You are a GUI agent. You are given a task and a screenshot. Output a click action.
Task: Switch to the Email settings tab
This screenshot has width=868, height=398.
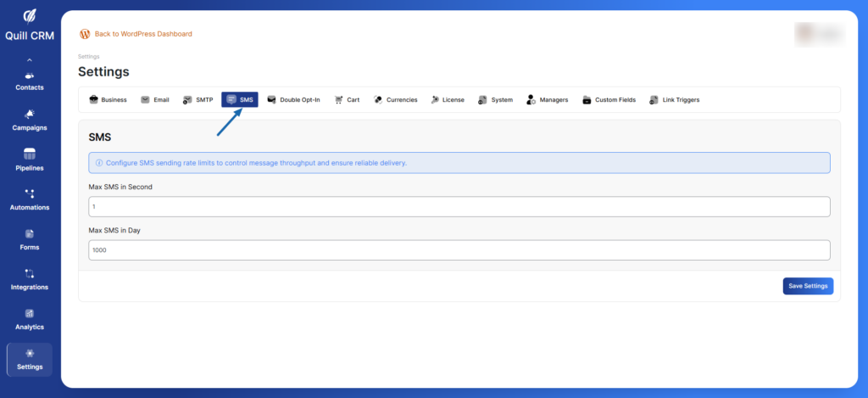(155, 100)
